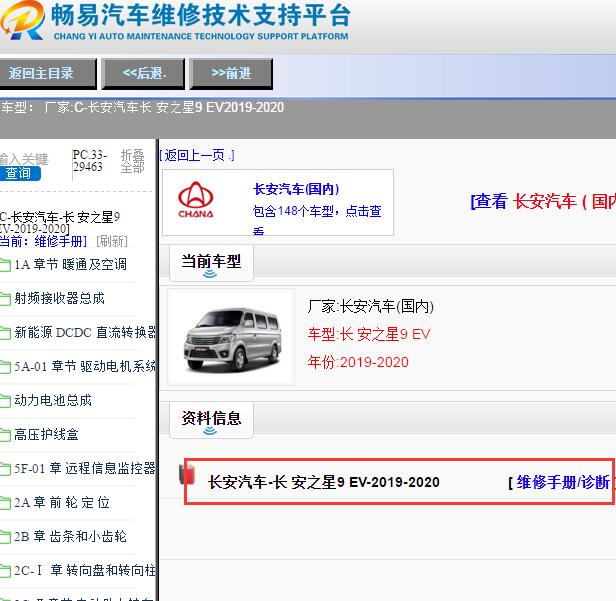This screenshot has height=601, width=616.
Task: Select the 资料信息 tab
Action: 211,420
